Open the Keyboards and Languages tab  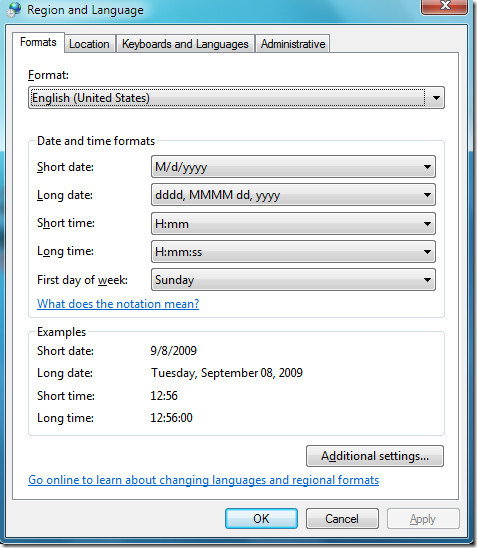185,44
